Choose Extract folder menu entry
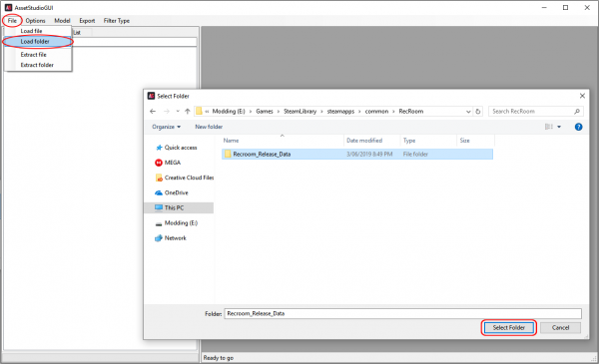 [38, 65]
